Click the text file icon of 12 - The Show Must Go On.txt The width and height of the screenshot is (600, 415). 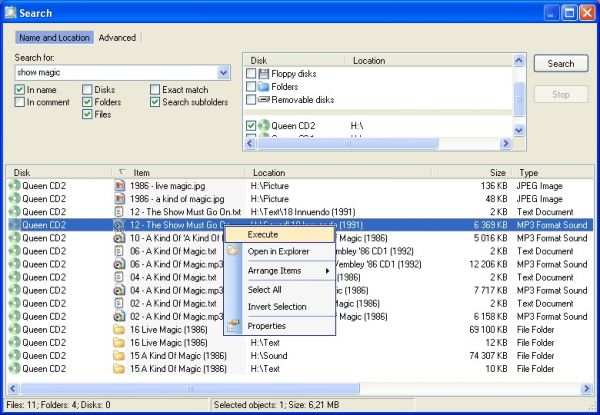point(119,212)
